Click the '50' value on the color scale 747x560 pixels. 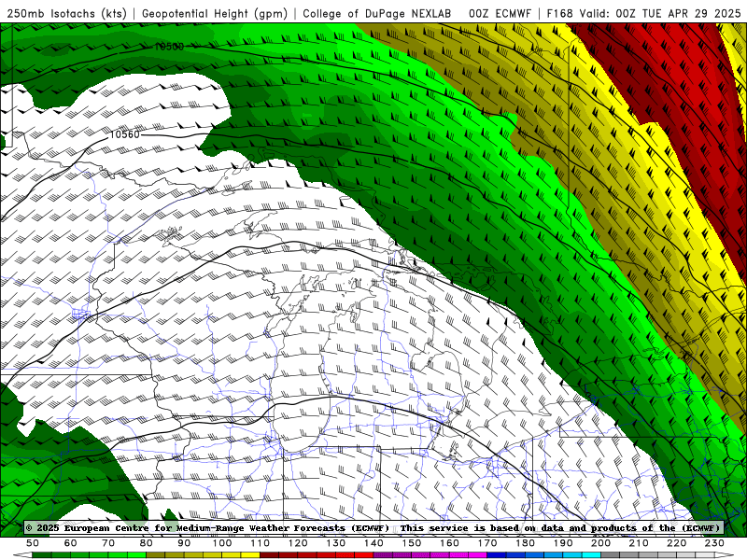tap(33, 543)
